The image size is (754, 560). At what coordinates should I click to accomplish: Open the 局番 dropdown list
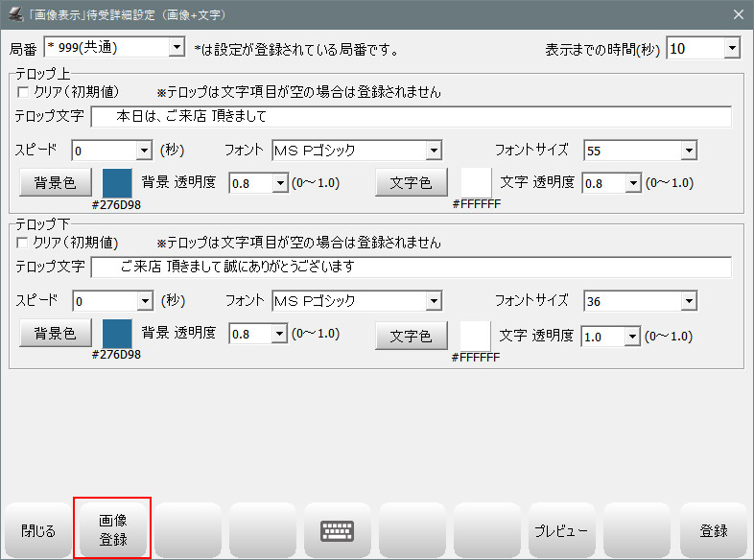(176, 47)
